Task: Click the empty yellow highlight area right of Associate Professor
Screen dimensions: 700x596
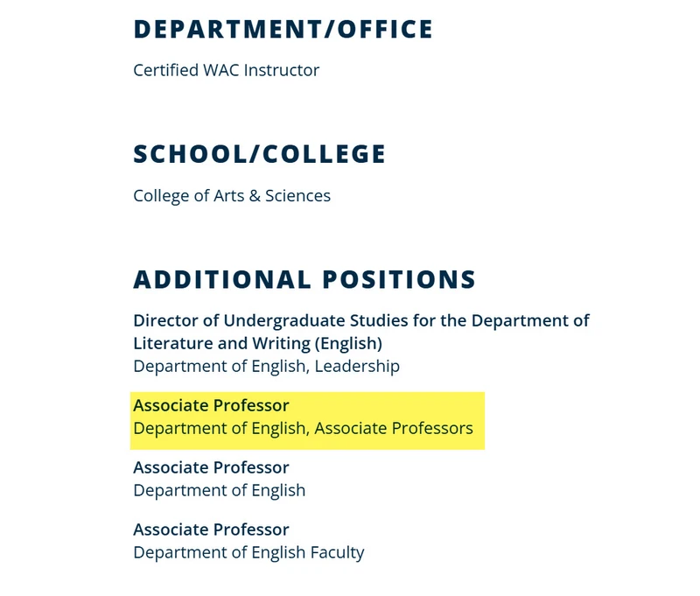Action: tap(386, 405)
